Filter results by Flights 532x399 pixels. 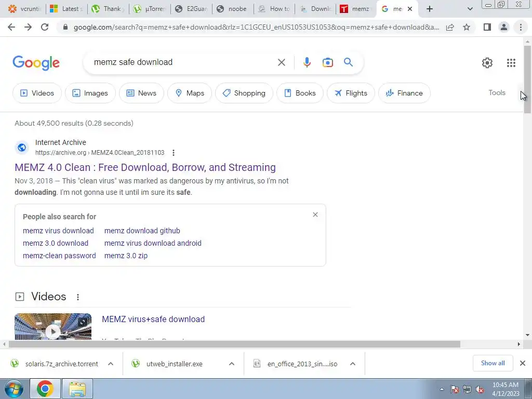(351, 93)
